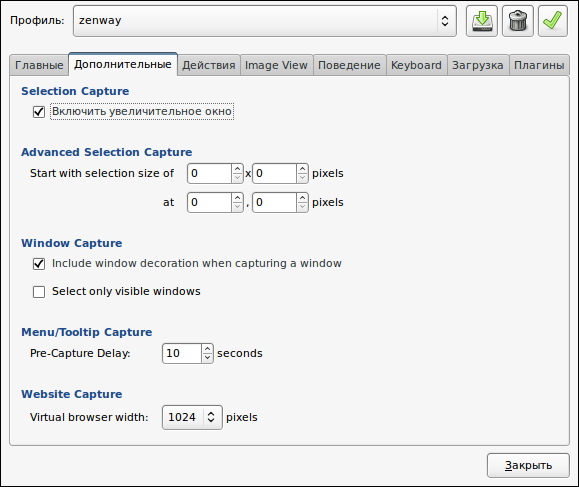The height and width of the screenshot is (487, 579).
Task: Increase selection height with up arrow
Action: point(302,169)
